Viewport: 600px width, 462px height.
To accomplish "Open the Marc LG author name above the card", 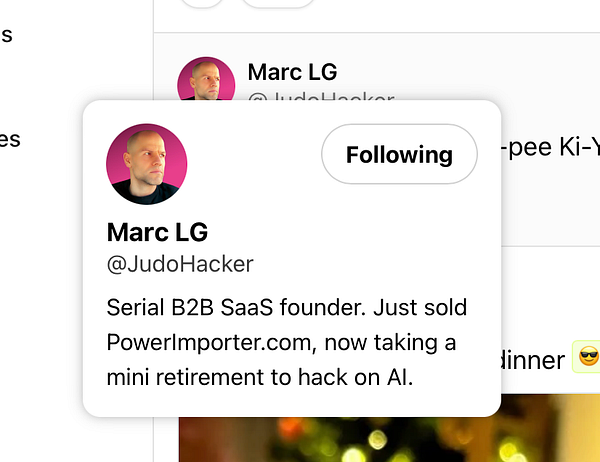I will click(292, 72).
